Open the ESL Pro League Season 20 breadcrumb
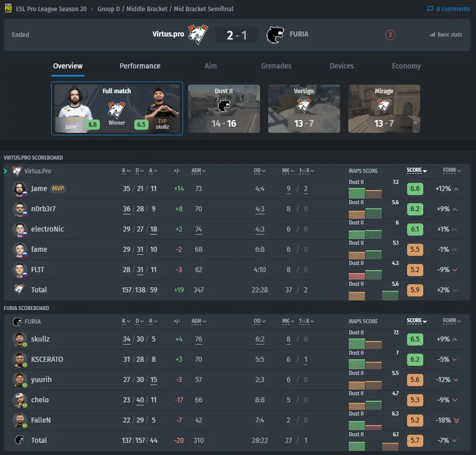 click(51, 9)
